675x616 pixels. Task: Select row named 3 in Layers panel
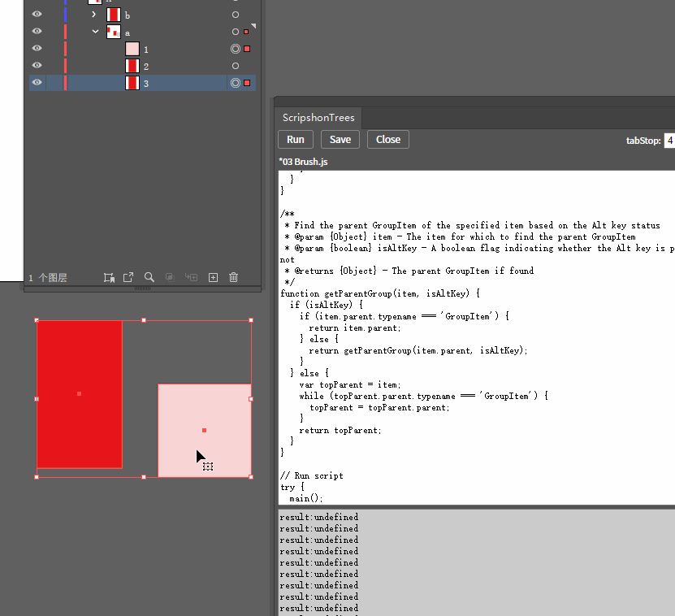click(x=142, y=83)
